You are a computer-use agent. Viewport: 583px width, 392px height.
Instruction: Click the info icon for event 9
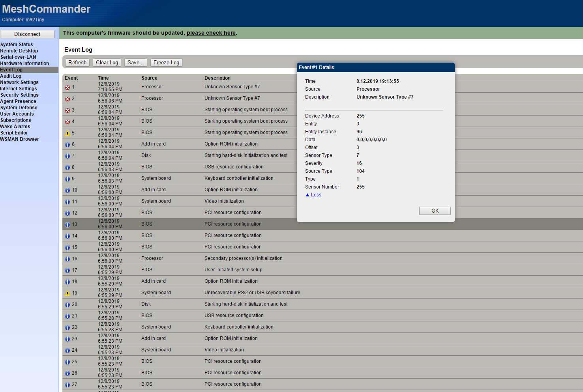tap(67, 179)
